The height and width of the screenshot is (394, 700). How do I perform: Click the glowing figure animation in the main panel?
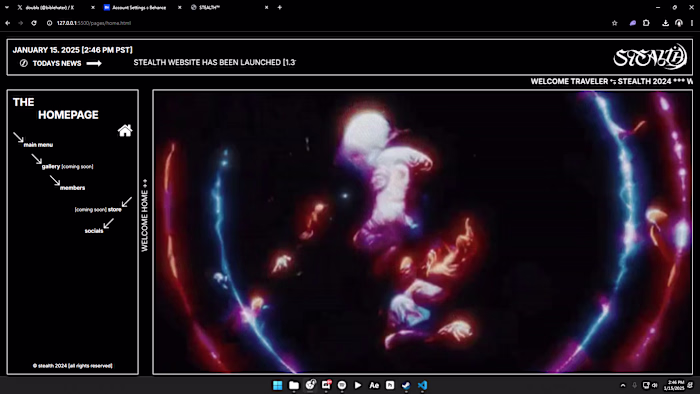point(422,232)
